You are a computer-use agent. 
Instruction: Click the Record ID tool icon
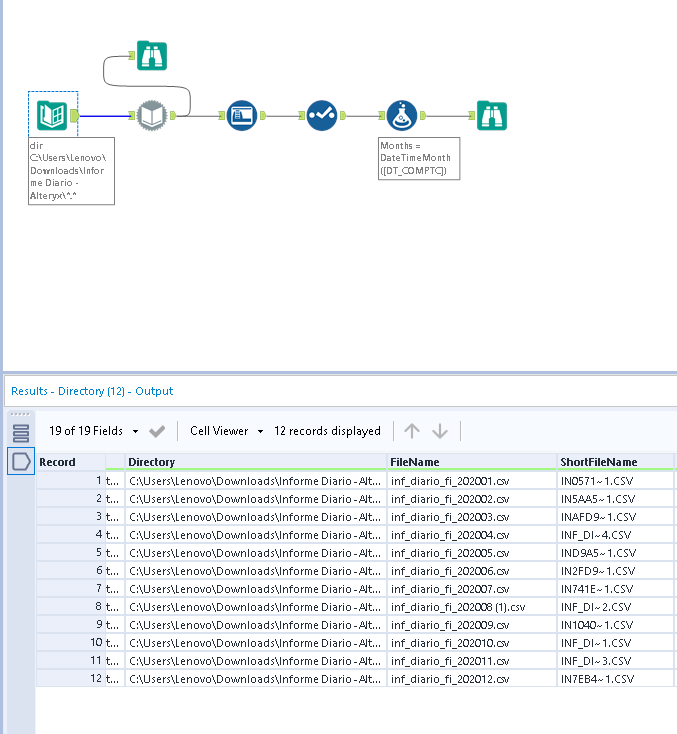tap(242, 116)
